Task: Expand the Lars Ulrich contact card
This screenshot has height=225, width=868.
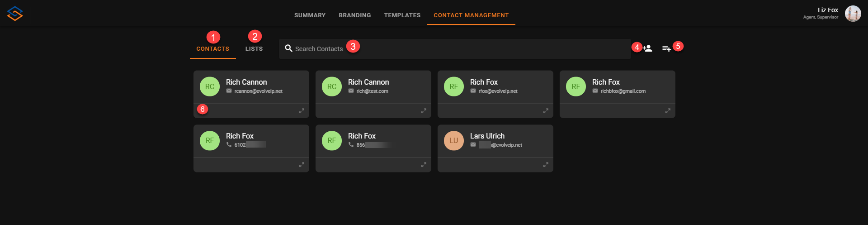Action: click(x=546, y=165)
